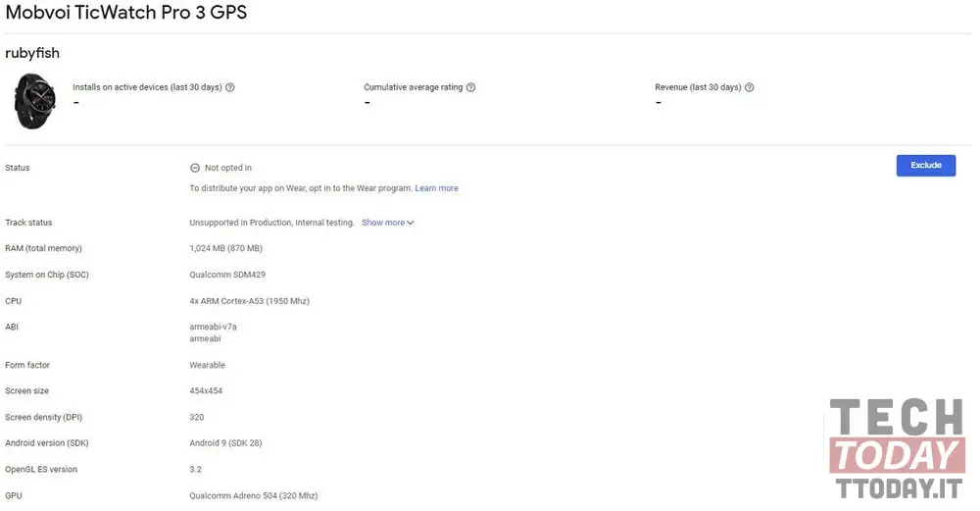Click help icon beside Installs on active devices

pyautogui.click(x=230, y=87)
